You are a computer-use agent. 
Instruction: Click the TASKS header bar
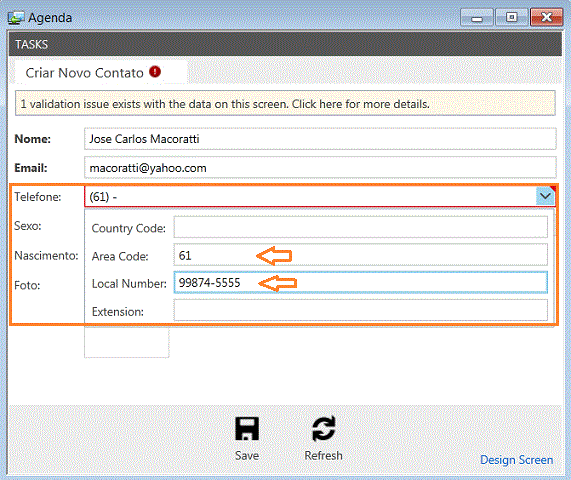click(x=285, y=44)
